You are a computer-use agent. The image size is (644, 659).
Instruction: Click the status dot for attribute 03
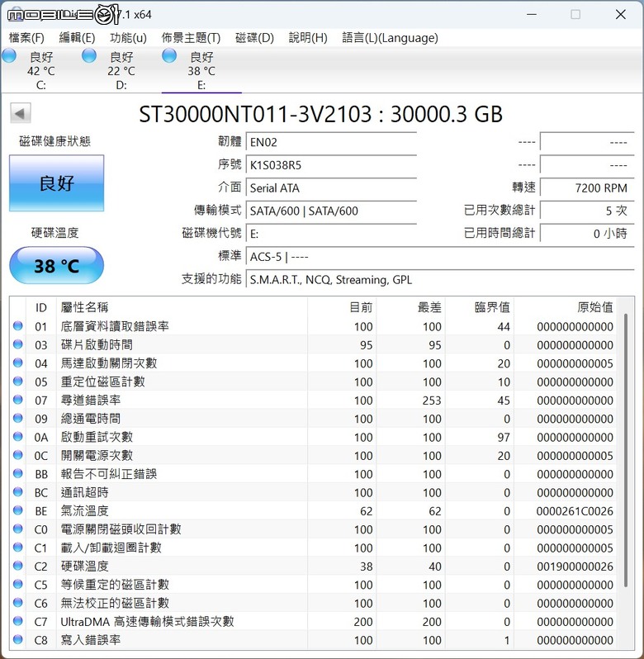17,344
